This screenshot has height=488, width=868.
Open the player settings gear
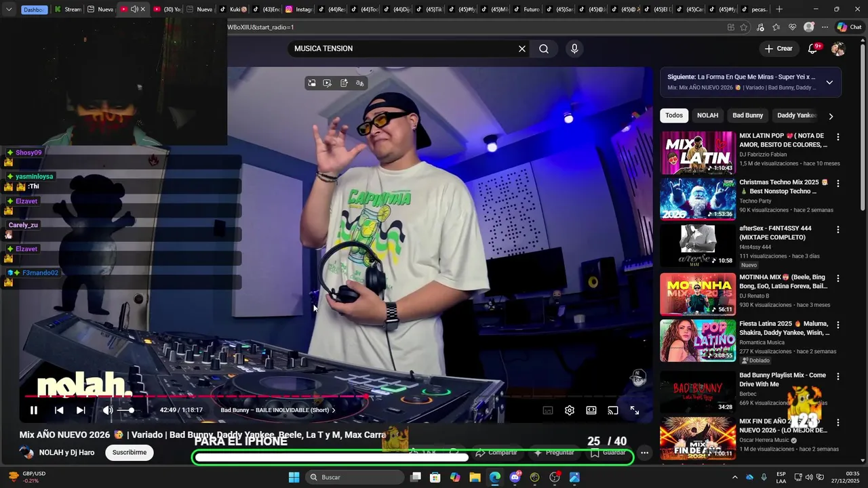pos(570,410)
